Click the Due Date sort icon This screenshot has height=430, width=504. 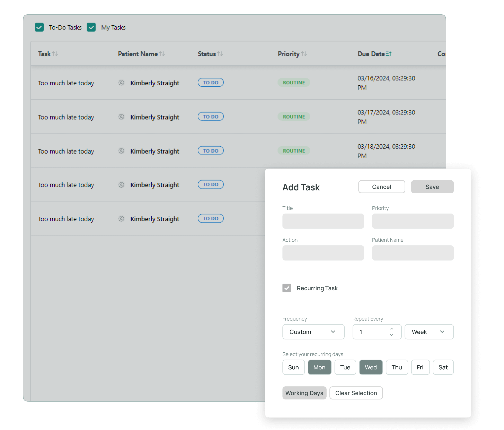point(389,53)
